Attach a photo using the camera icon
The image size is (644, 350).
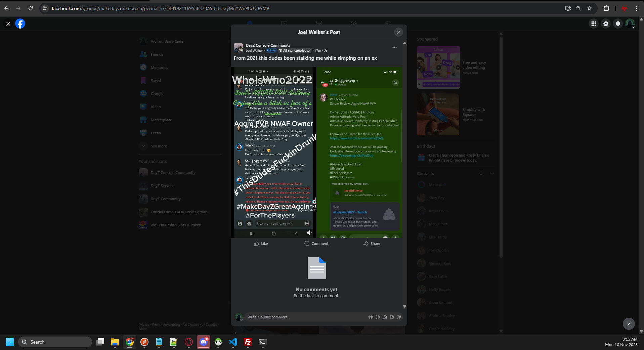385,317
